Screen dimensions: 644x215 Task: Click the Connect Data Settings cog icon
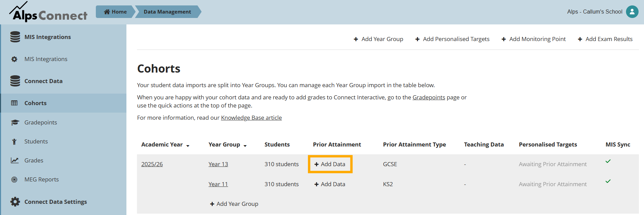tap(15, 202)
